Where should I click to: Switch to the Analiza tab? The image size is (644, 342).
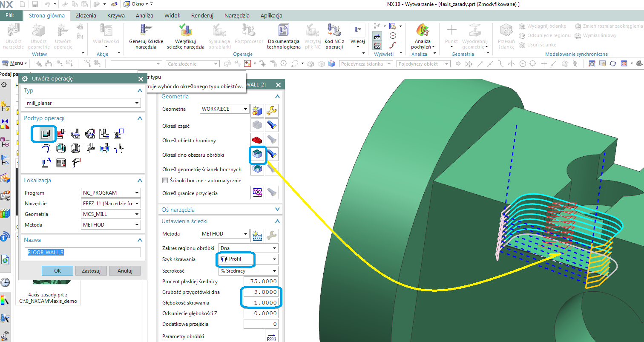click(144, 16)
